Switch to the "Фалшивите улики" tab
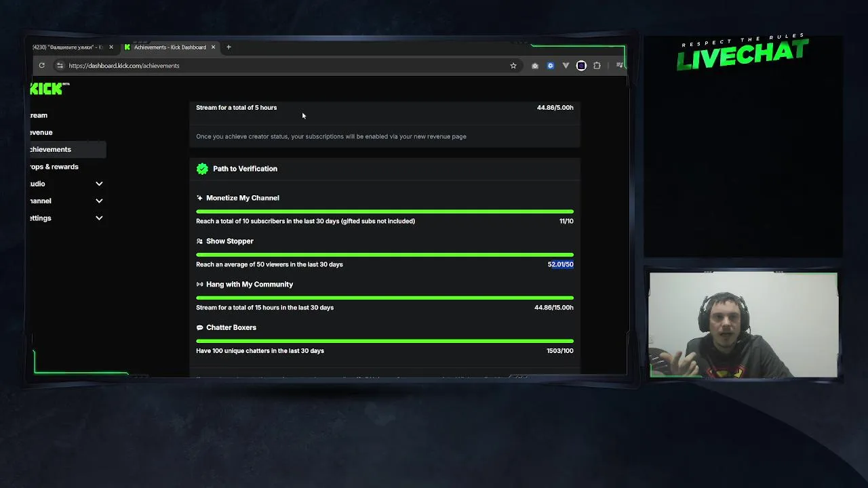This screenshot has width=868, height=488. [x=68, y=47]
